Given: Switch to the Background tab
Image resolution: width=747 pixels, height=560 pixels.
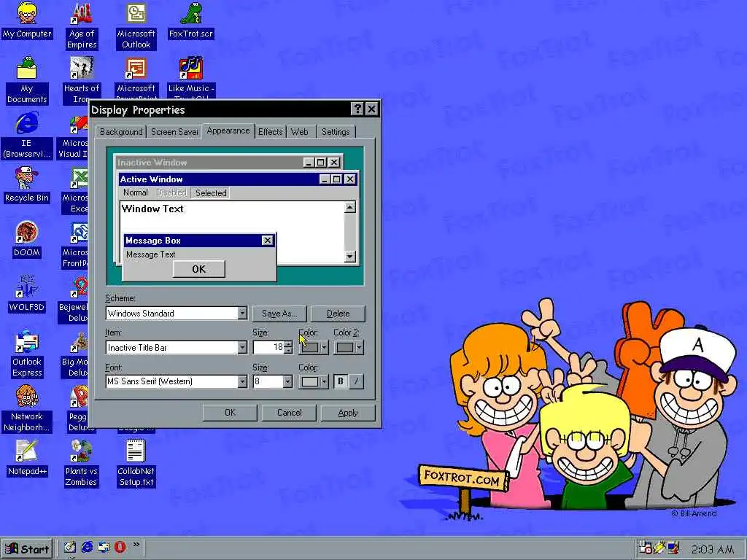Looking at the screenshot, I should tap(121, 132).
